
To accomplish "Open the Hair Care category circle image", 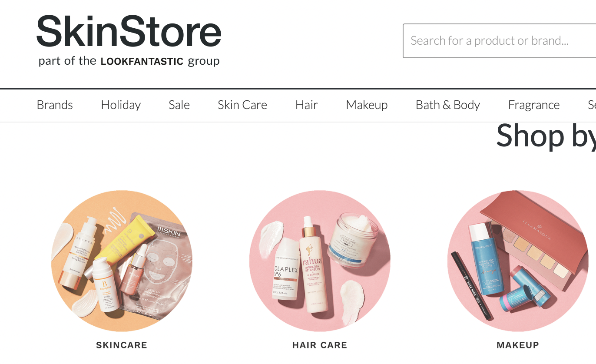I will 320,261.
